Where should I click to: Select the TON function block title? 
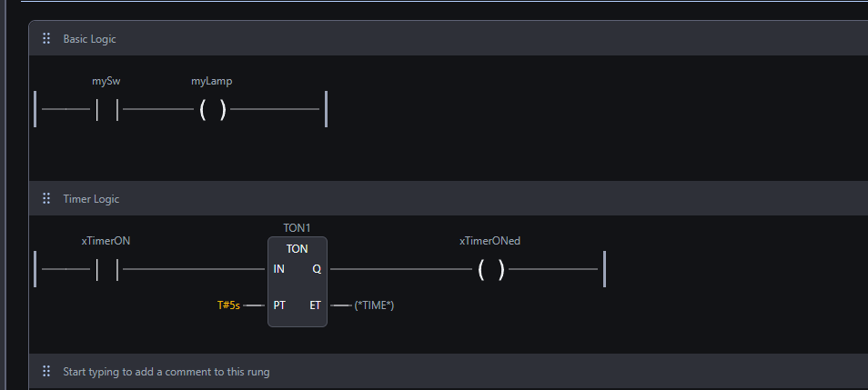(297, 248)
